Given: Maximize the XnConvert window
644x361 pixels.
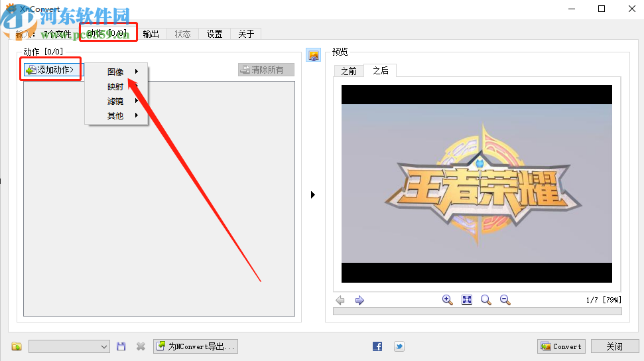Looking at the screenshot, I should 602,9.
